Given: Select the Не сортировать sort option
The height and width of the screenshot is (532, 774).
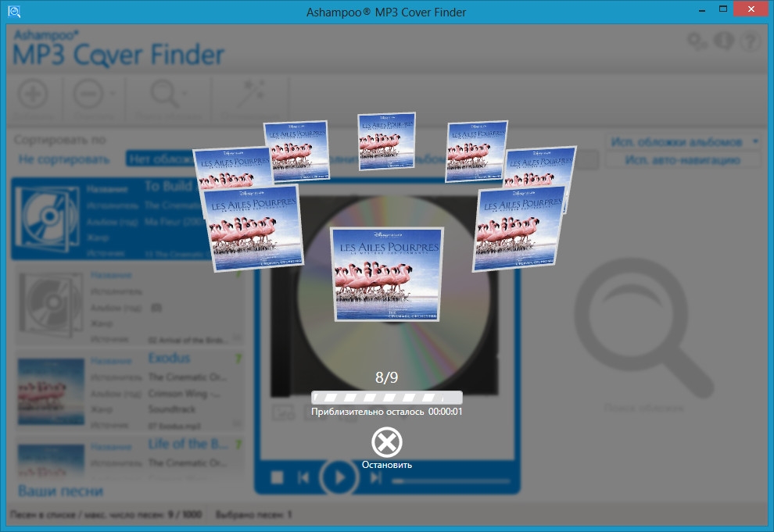Looking at the screenshot, I should point(64,159).
